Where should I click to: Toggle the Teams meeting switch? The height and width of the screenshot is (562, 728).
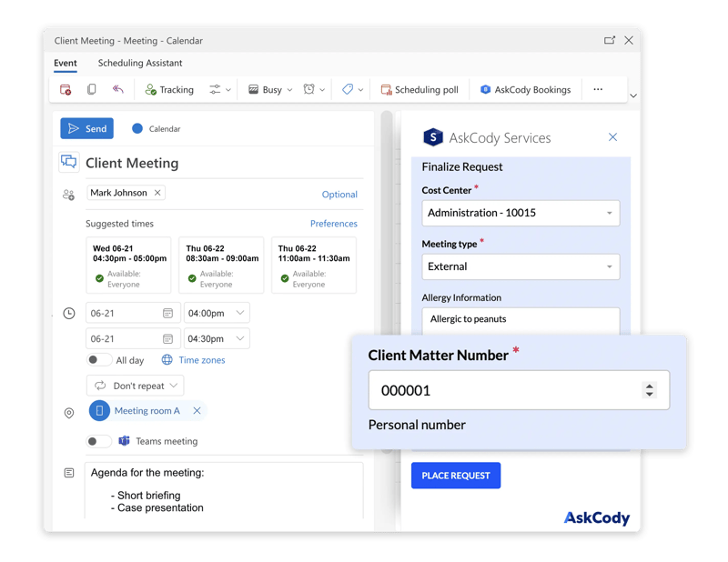tap(99, 441)
